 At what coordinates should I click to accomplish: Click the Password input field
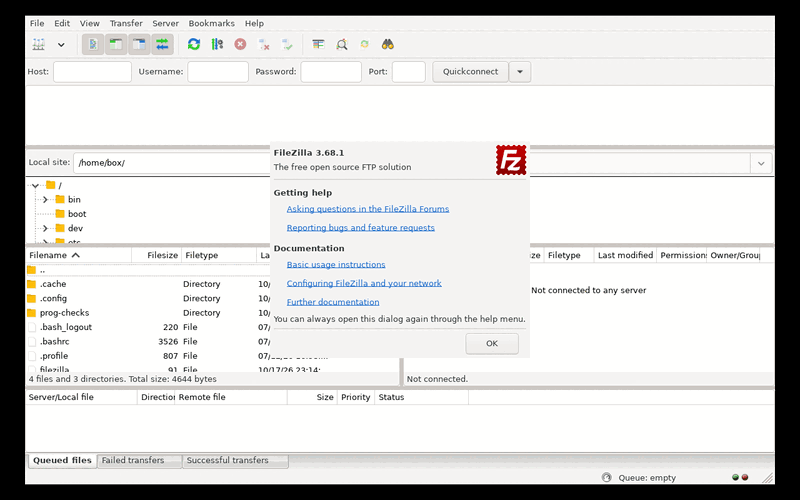(331, 71)
